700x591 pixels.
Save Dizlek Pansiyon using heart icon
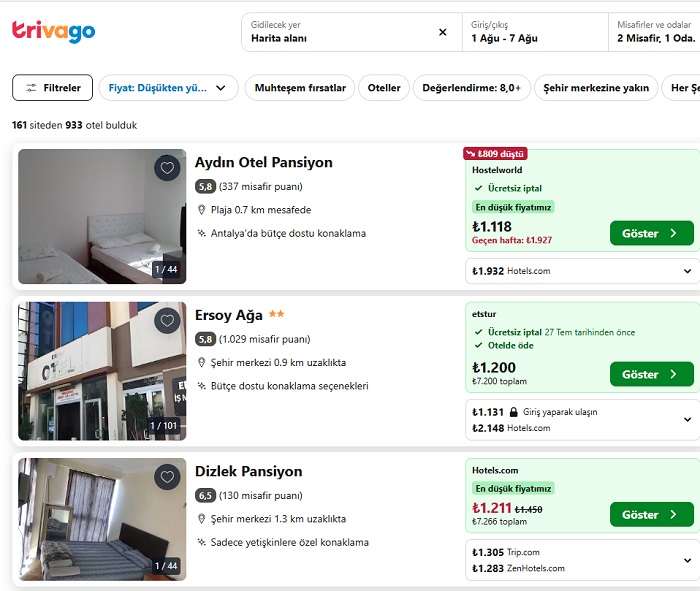(167, 477)
